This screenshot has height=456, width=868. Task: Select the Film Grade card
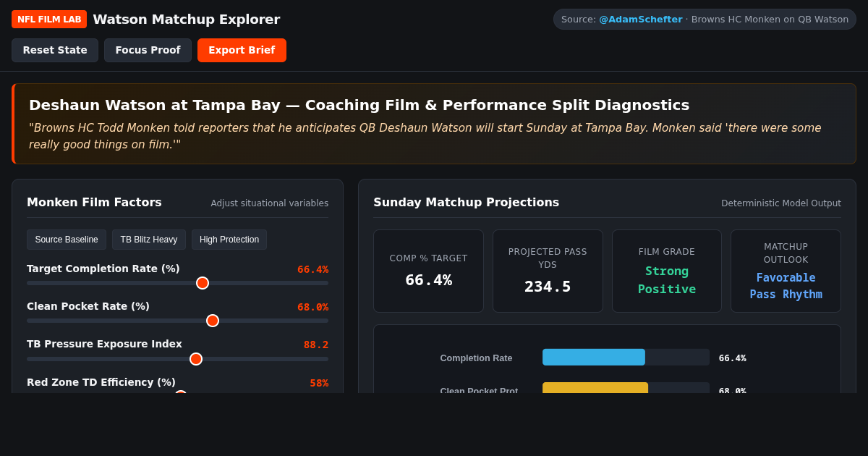(x=667, y=271)
